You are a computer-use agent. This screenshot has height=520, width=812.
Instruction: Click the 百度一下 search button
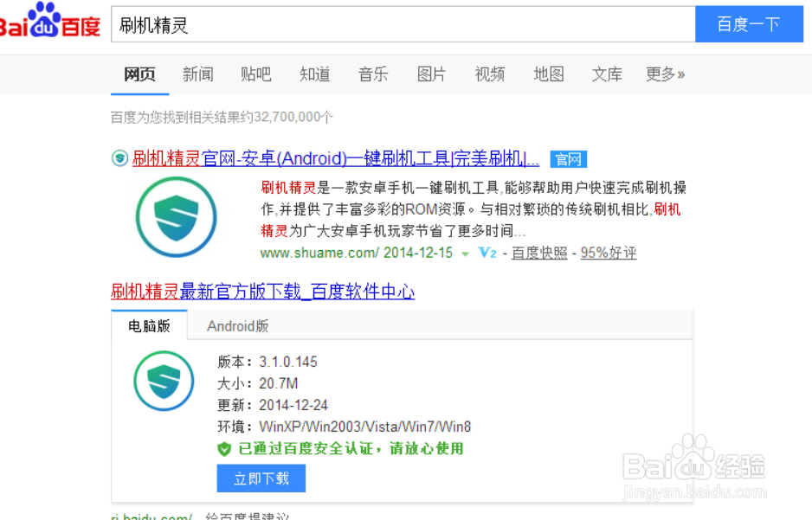pos(749,25)
